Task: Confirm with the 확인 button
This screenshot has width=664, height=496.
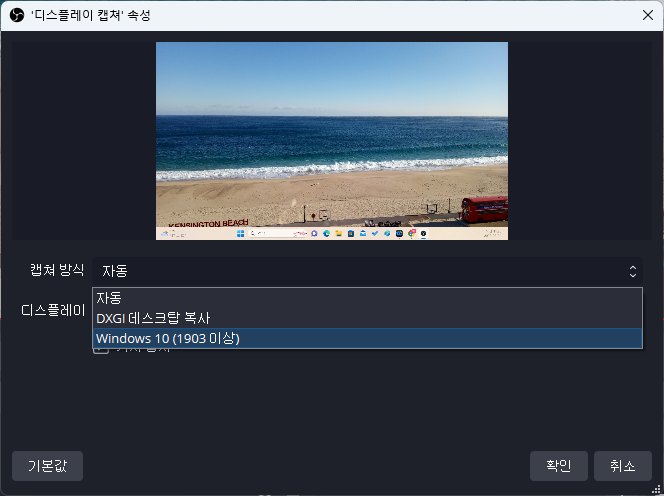Action: coord(559,466)
